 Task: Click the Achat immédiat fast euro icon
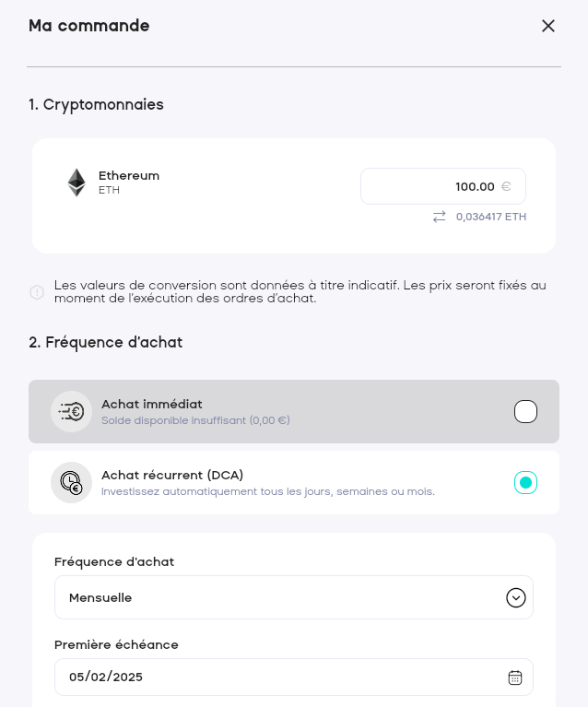[x=72, y=411]
